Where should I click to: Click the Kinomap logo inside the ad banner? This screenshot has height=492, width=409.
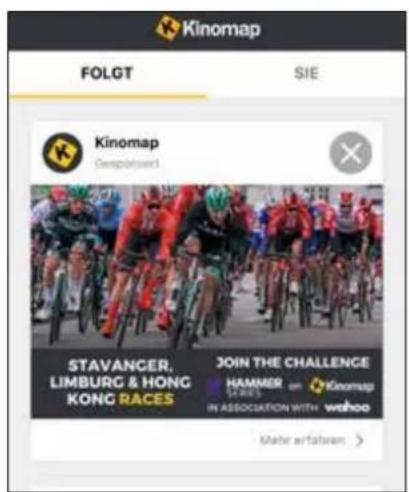point(341,386)
